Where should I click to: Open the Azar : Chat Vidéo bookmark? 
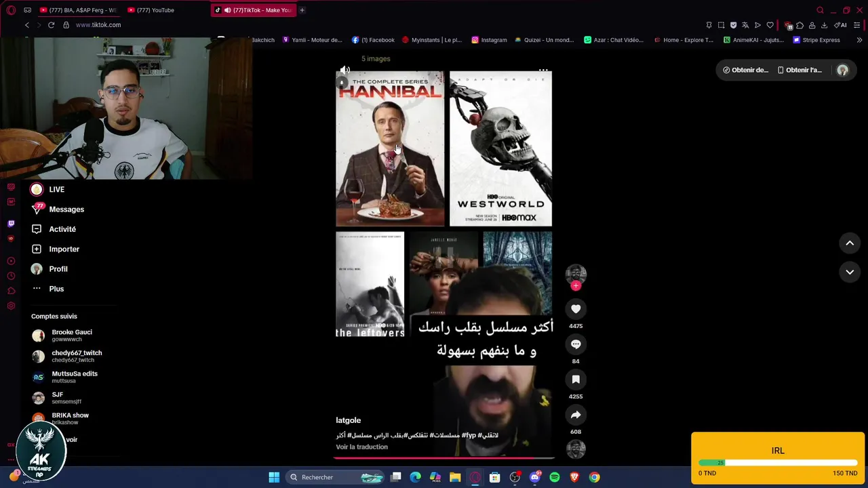[614, 40]
